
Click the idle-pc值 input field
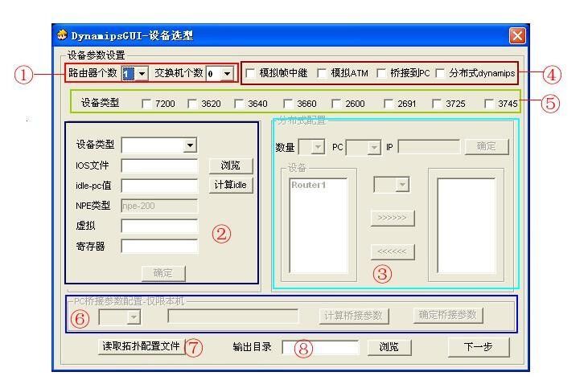pos(159,186)
